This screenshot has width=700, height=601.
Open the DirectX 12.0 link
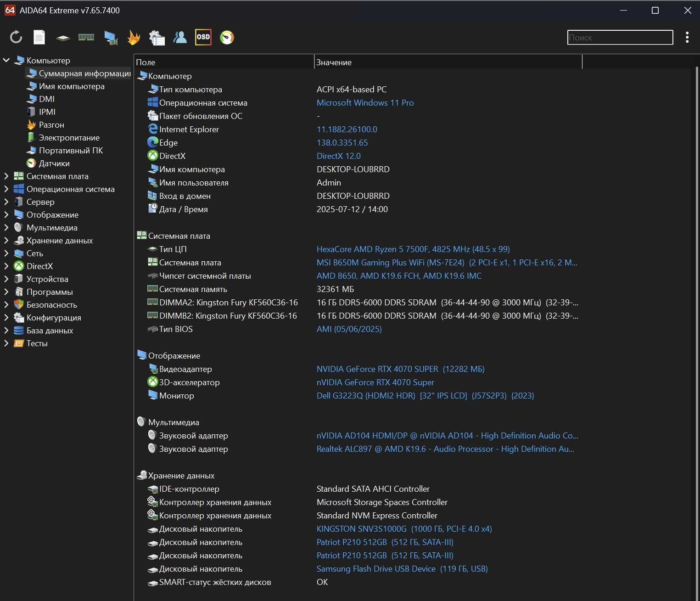[339, 156]
